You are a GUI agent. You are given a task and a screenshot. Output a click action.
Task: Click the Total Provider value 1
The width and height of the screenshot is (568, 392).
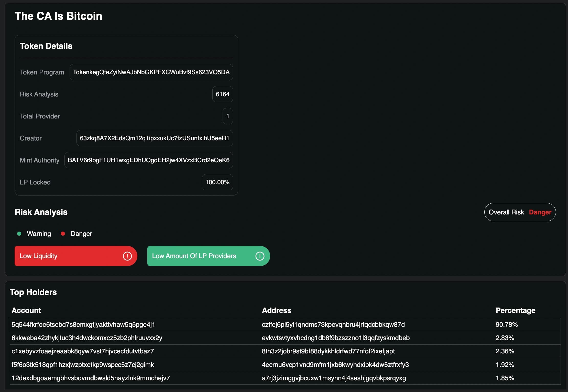click(228, 116)
